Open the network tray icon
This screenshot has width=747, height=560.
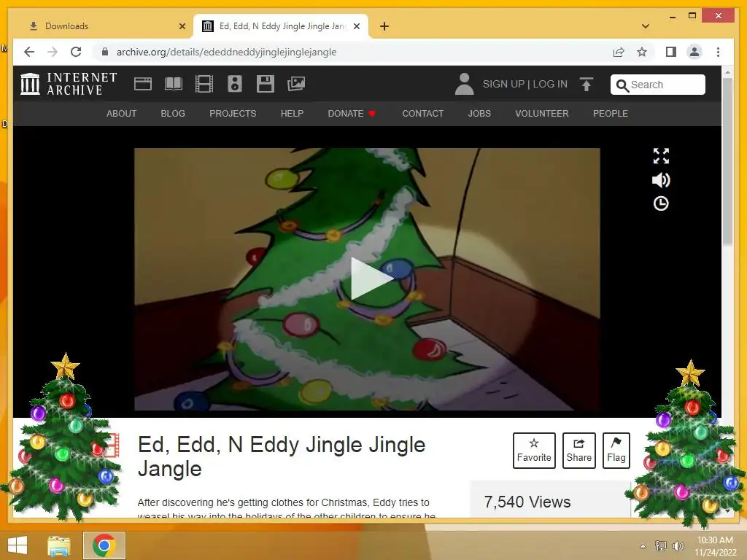coord(661,545)
